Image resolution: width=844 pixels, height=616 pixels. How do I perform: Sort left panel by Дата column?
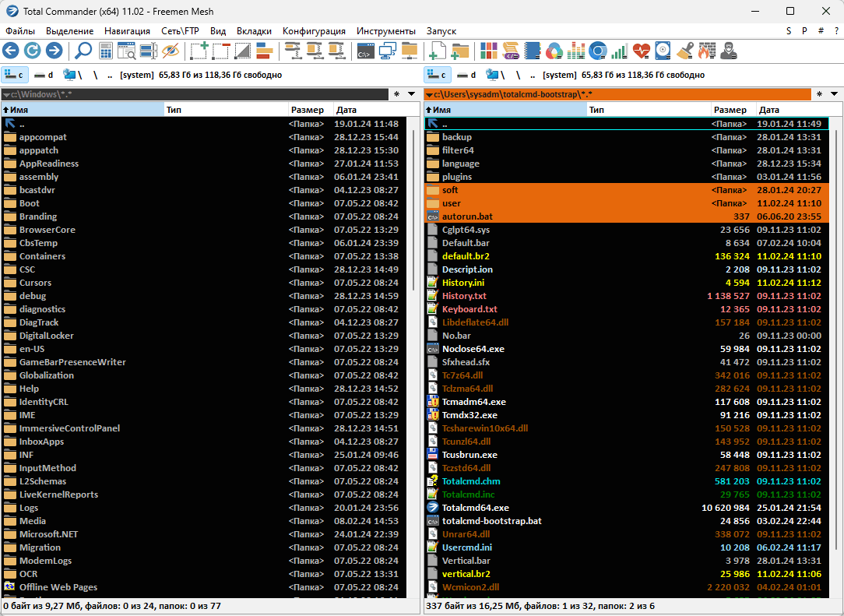pos(346,110)
